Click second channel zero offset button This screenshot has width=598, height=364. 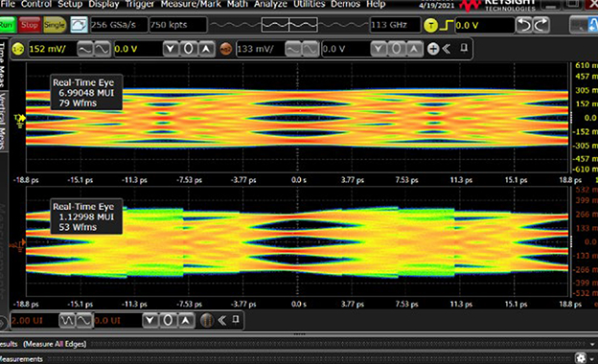[x=396, y=49]
